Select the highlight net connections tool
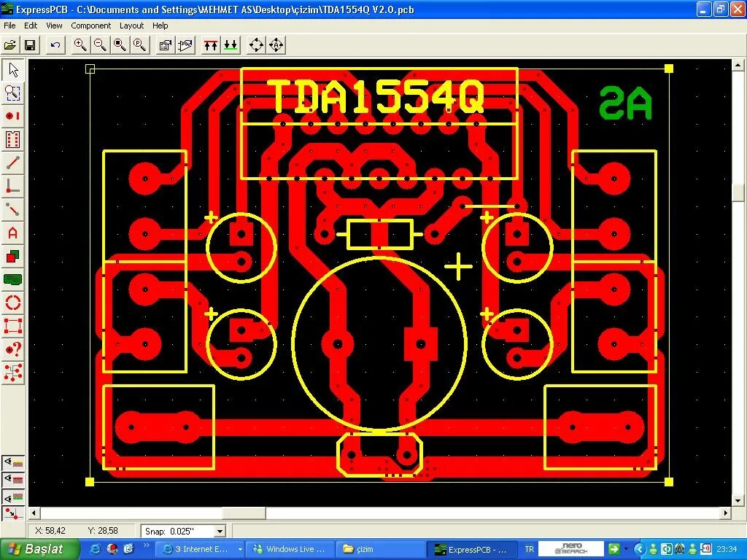The width and height of the screenshot is (747, 560). [13, 373]
